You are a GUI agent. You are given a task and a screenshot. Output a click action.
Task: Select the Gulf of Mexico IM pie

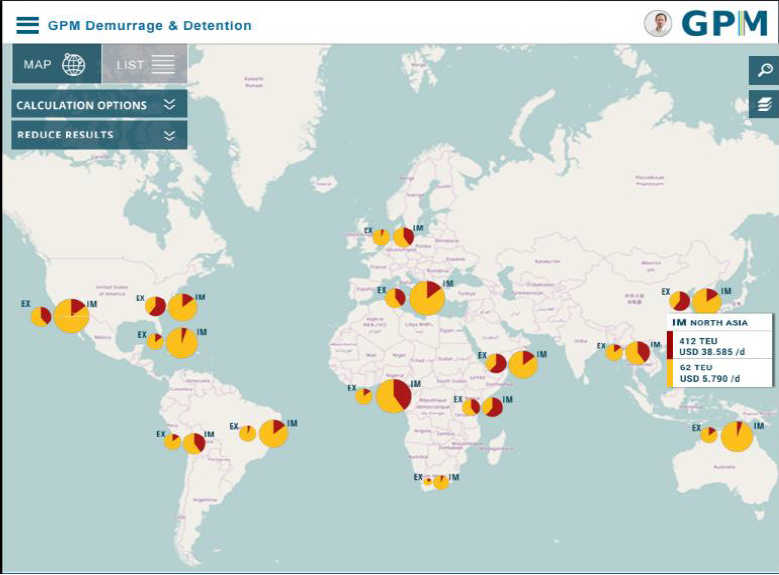tap(181, 342)
